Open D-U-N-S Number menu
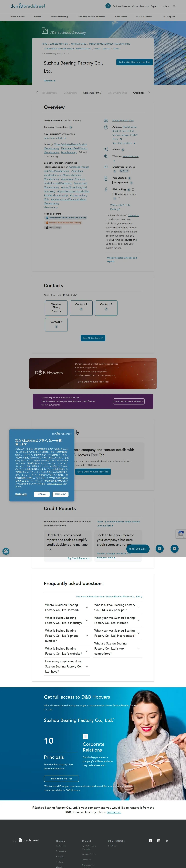The image size is (186, 868). [x=144, y=16]
